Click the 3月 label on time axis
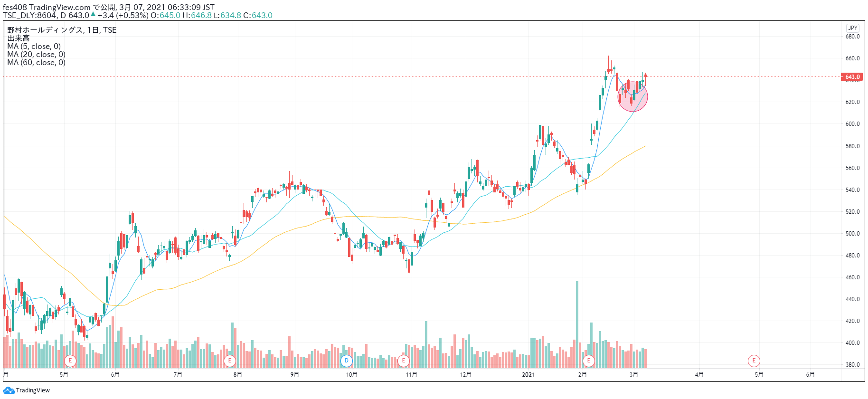 click(633, 375)
